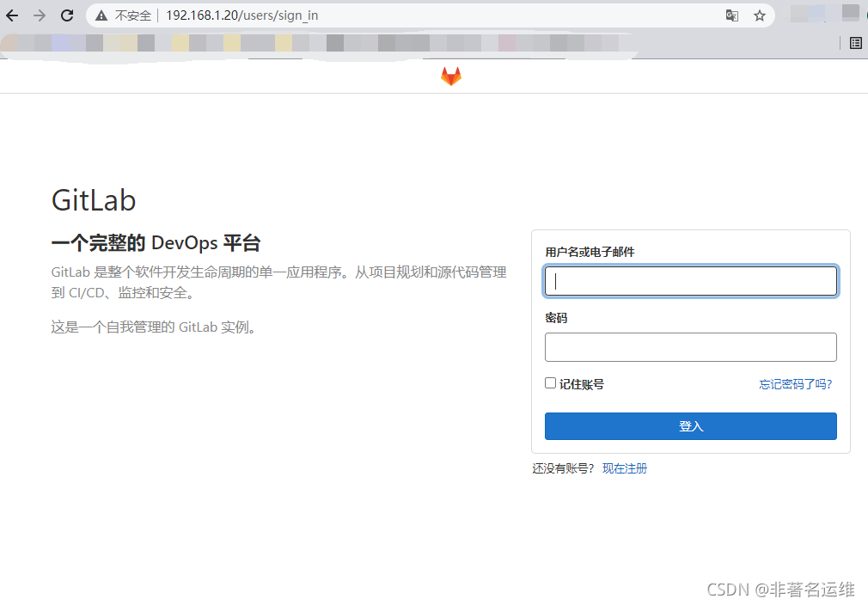Screen dimensions: 868x605
Task: Submit the form with the 登入 button
Action: 691,426
